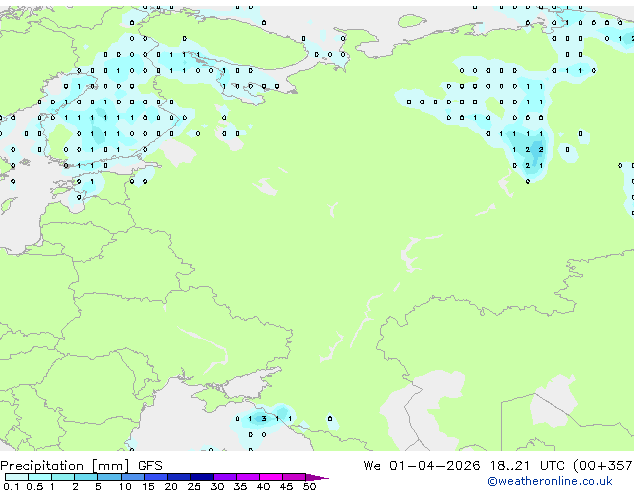Image resolution: width=634 pixels, height=490 pixels.
Task: Select legend swatch between 30 and 35
Action: (225, 477)
